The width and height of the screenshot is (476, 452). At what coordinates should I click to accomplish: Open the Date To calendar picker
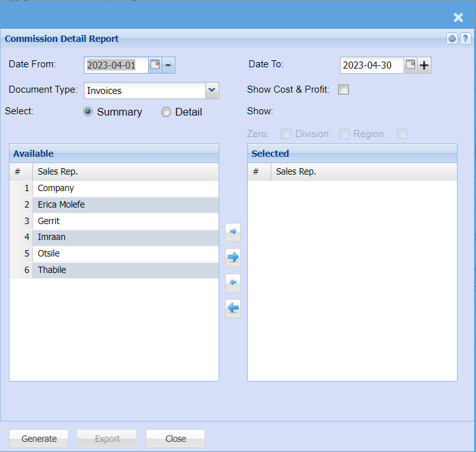click(411, 65)
